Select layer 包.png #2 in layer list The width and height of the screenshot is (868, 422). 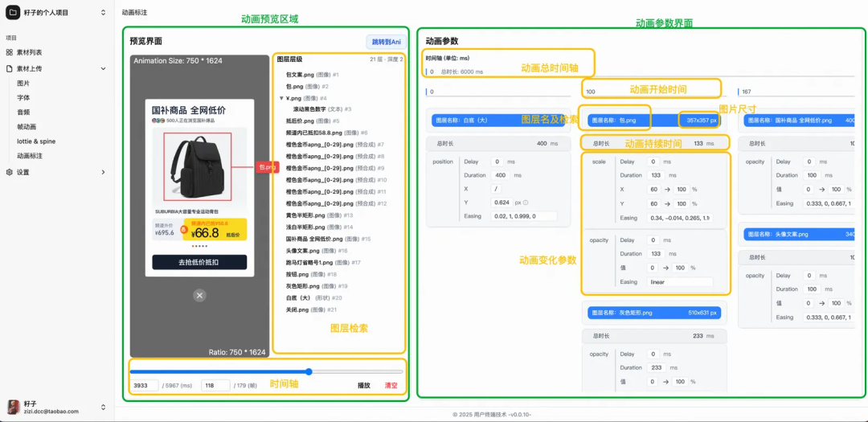tap(307, 86)
